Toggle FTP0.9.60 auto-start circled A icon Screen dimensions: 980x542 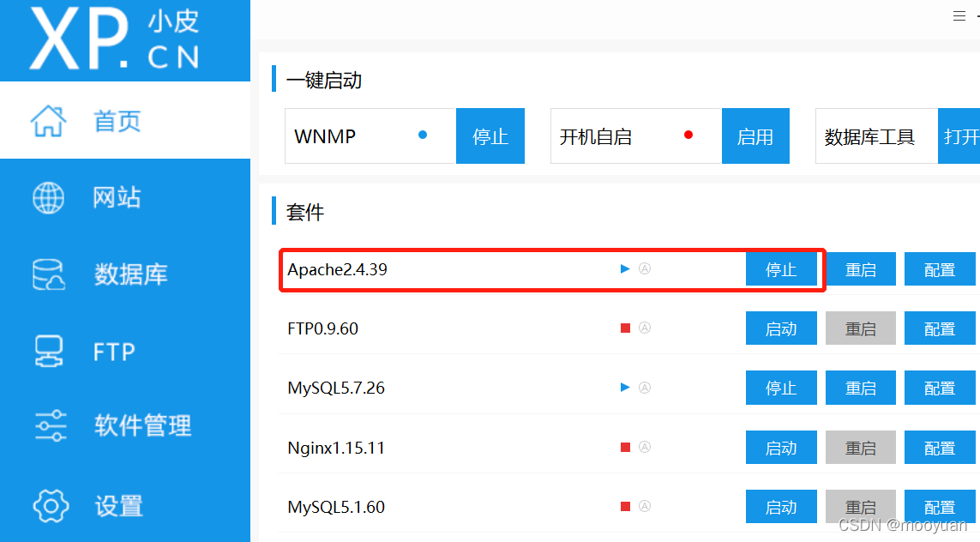click(645, 328)
